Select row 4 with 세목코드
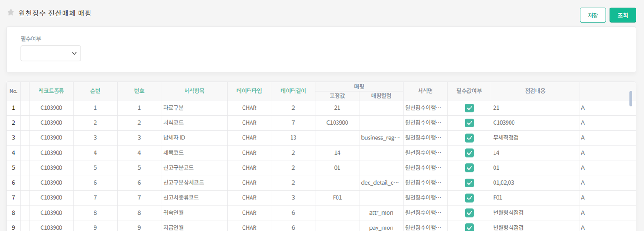Image resolution: width=644 pixels, height=231 pixels. tap(173, 153)
